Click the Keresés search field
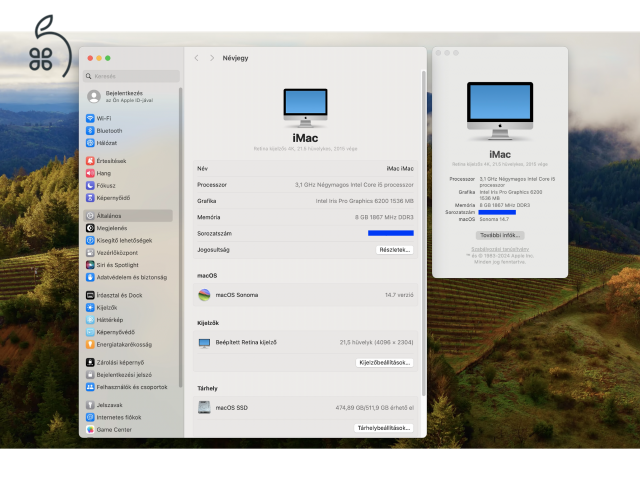 tap(131, 76)
